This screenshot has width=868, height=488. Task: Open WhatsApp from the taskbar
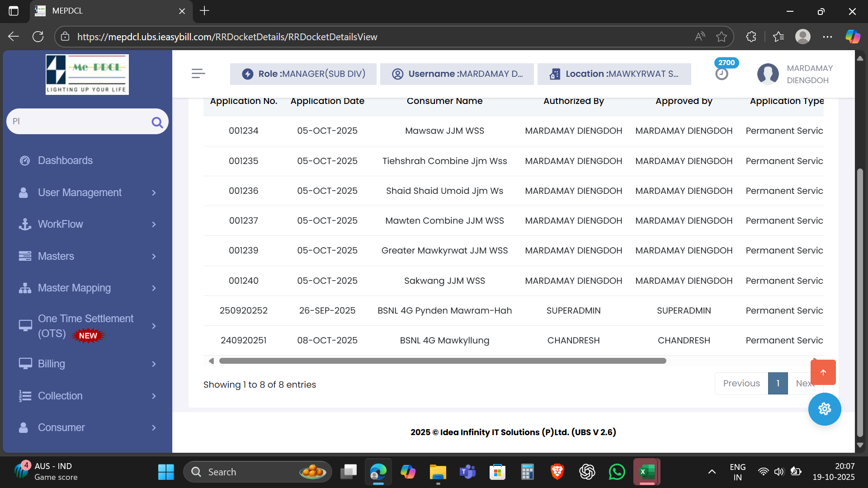click(617, 472)
